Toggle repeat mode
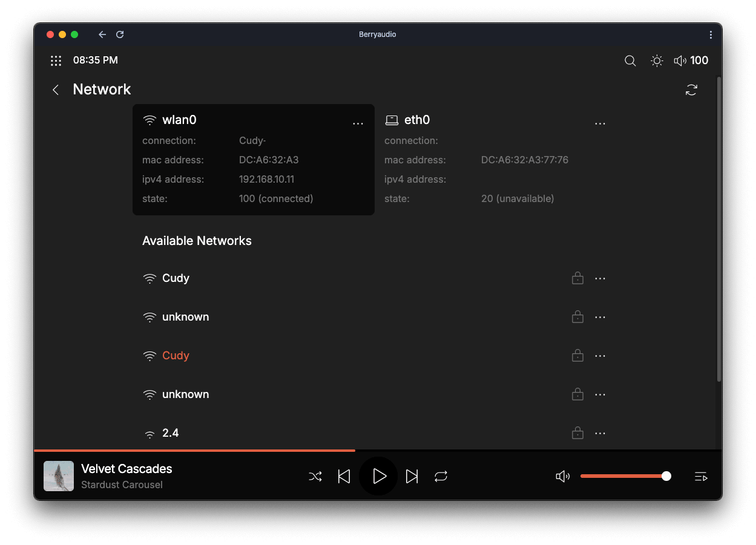The image size is (756, 545). coord(441,477)
